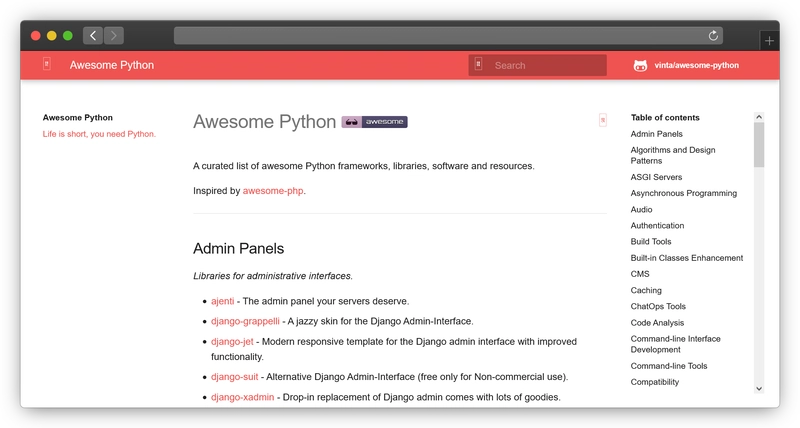Click the contents scrollbar up arrow
The image size is (800, 428).
(x=759, y=117)
